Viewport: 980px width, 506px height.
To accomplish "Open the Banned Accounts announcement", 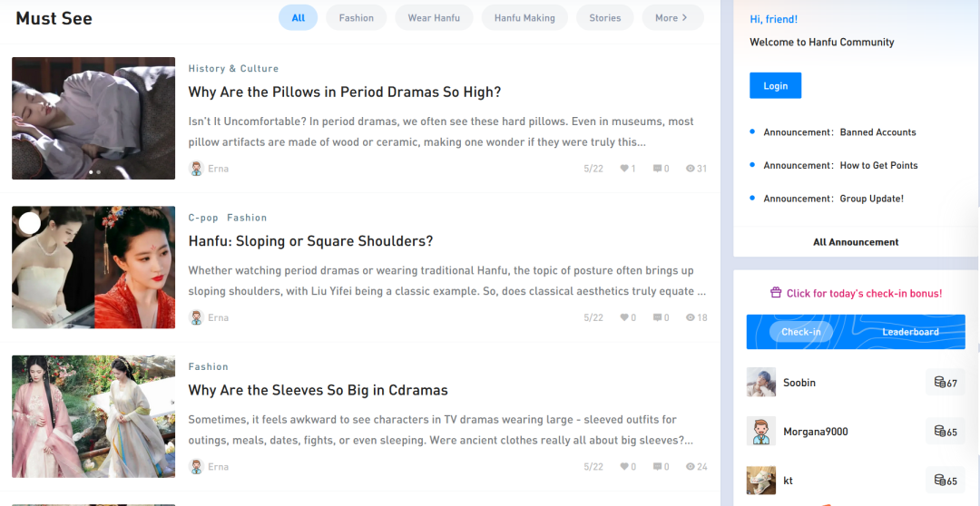I will click(877, 132).
